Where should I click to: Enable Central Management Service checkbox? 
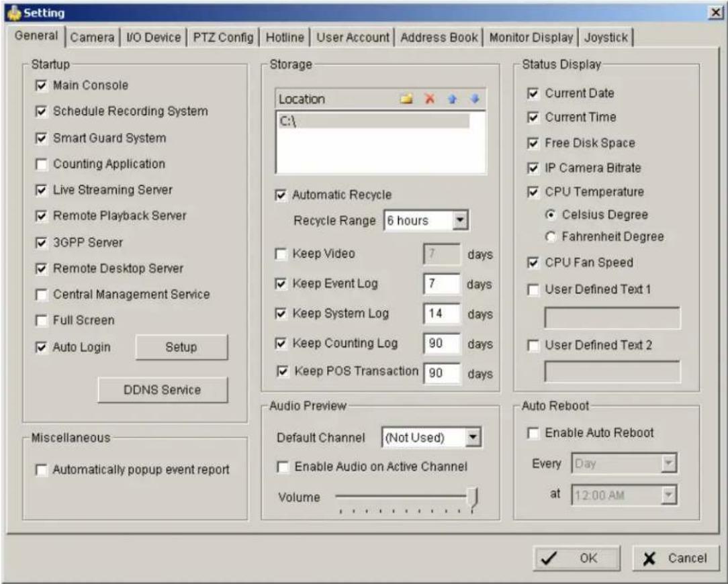[42, 295]
